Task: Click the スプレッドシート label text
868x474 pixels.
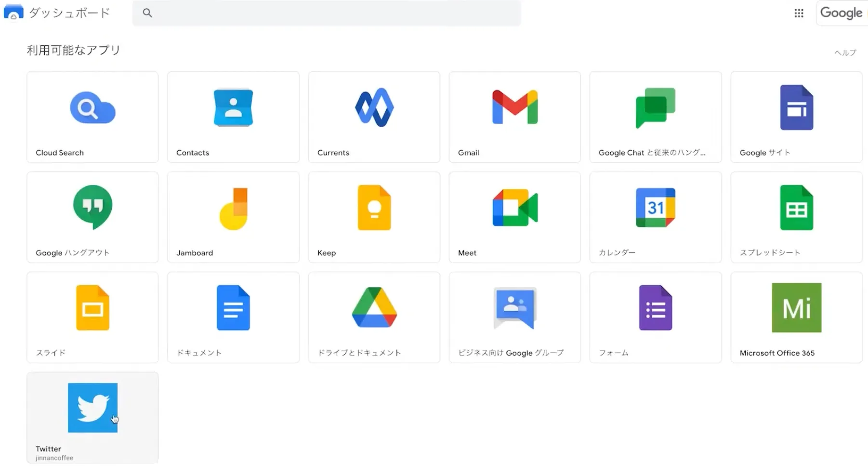Action: [770, 253]
